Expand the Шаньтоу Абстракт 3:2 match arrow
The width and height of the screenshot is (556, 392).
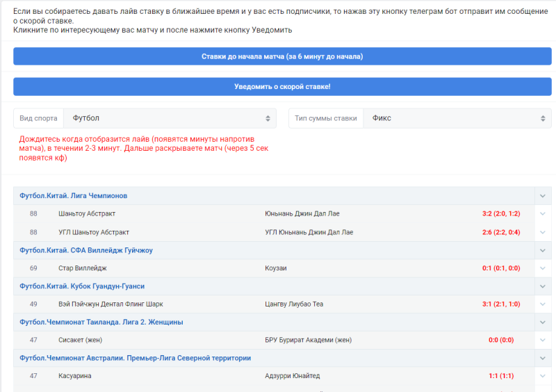(x=543, y=213)
